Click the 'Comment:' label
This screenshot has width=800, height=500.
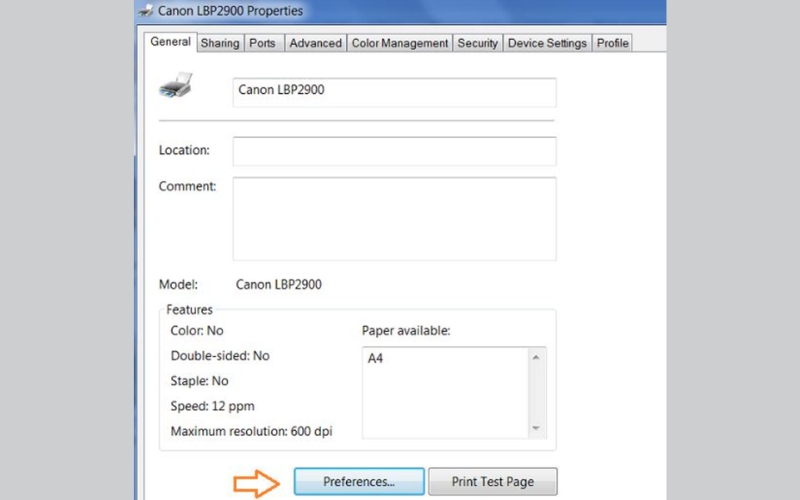click(187, 186)
